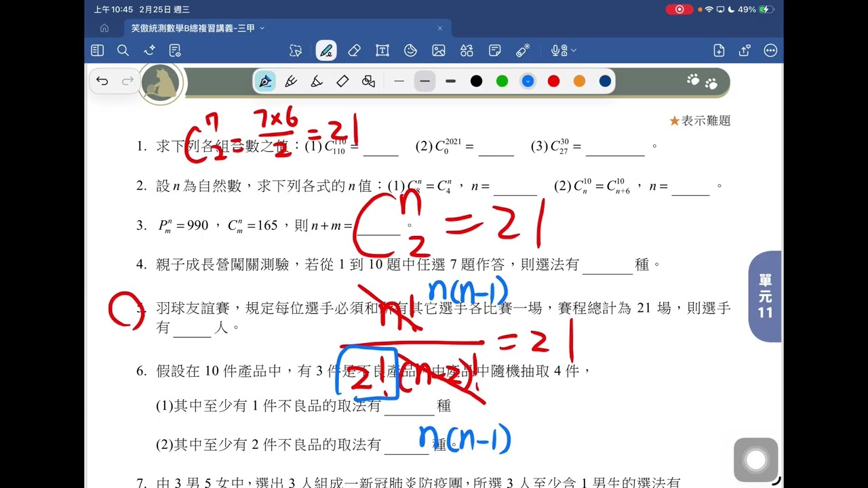
Task: Tap question 3 text P=990
Action: [182, 226]
